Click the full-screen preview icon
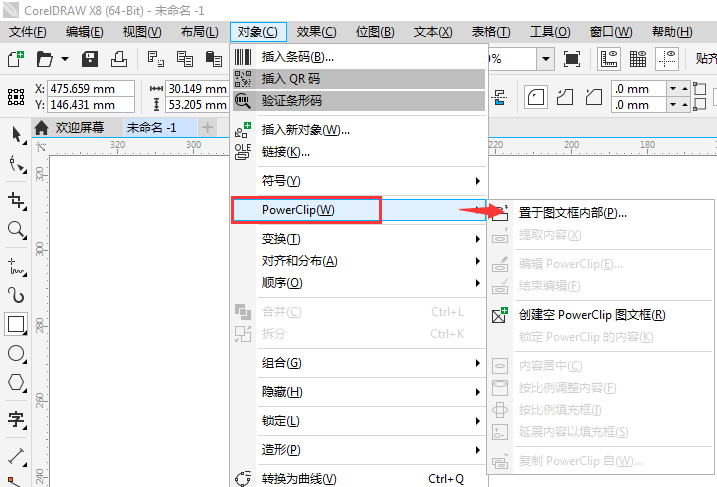 [x=572, y=59]
